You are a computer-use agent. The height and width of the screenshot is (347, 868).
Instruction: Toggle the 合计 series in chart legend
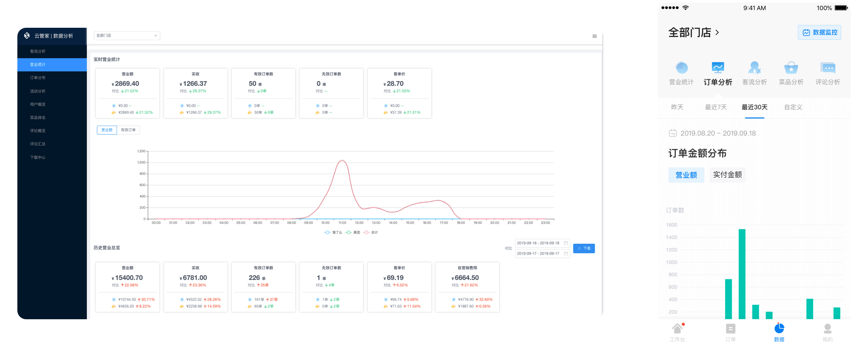click(371, 232)
